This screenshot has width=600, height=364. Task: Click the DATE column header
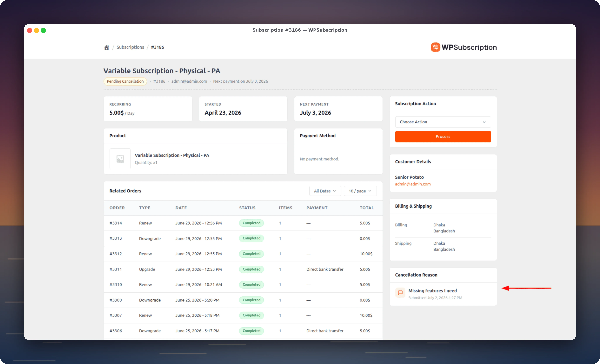[x=181, y=208]
